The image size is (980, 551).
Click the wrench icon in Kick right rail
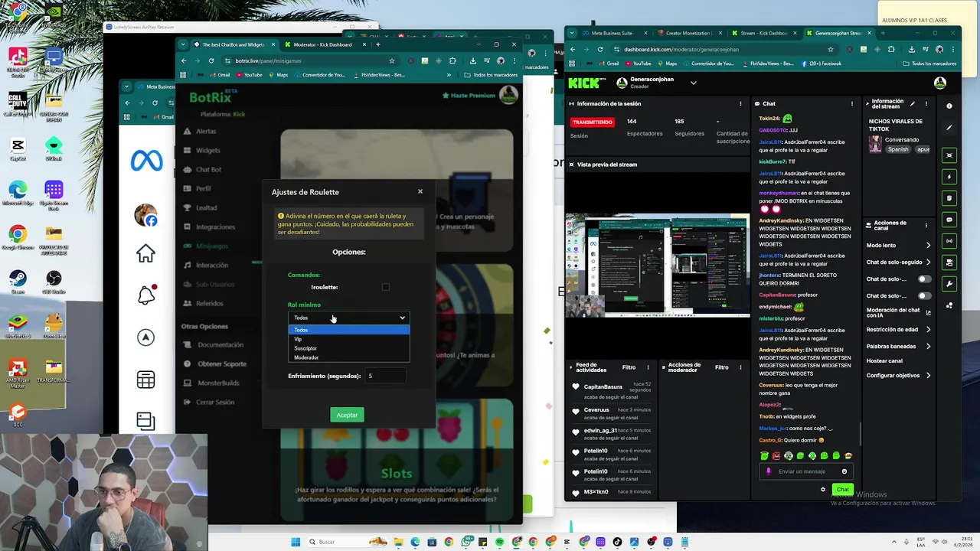tap(949, 284)
